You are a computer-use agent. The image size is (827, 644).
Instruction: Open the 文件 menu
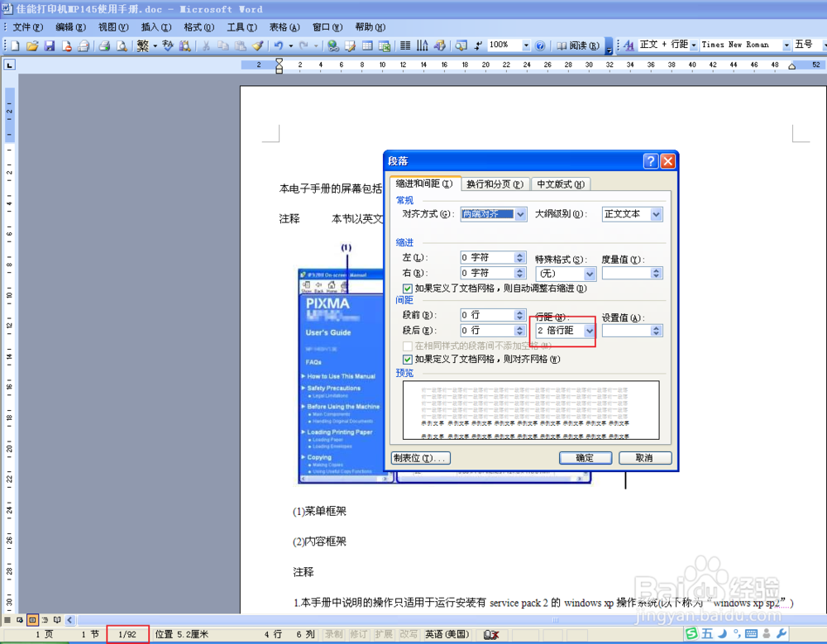(x=28, y=27)
